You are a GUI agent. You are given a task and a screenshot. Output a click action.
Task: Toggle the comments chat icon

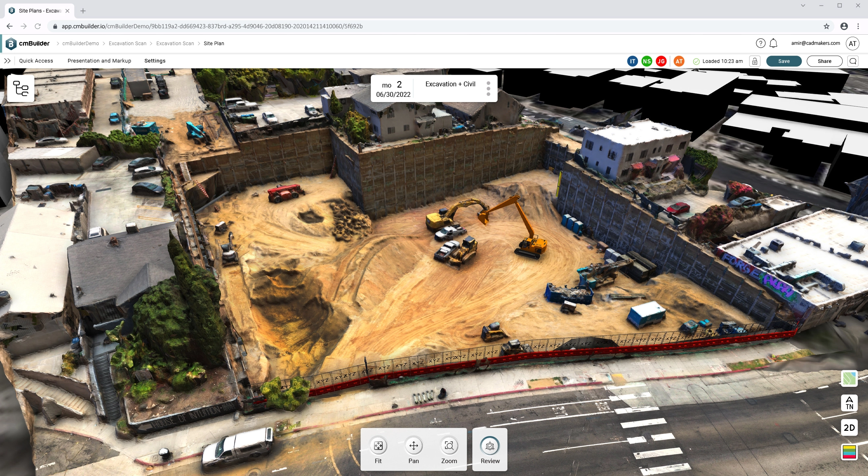click(x=853, y=61)
